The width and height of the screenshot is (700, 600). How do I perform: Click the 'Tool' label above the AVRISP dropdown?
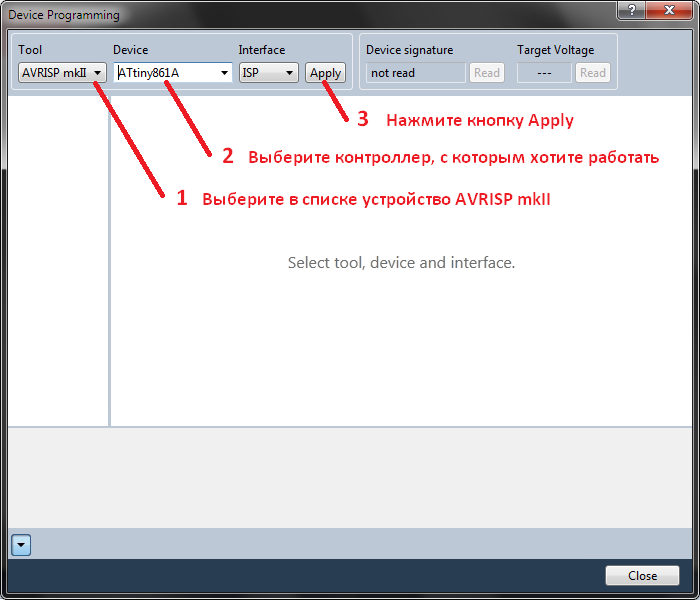(30, 50)
